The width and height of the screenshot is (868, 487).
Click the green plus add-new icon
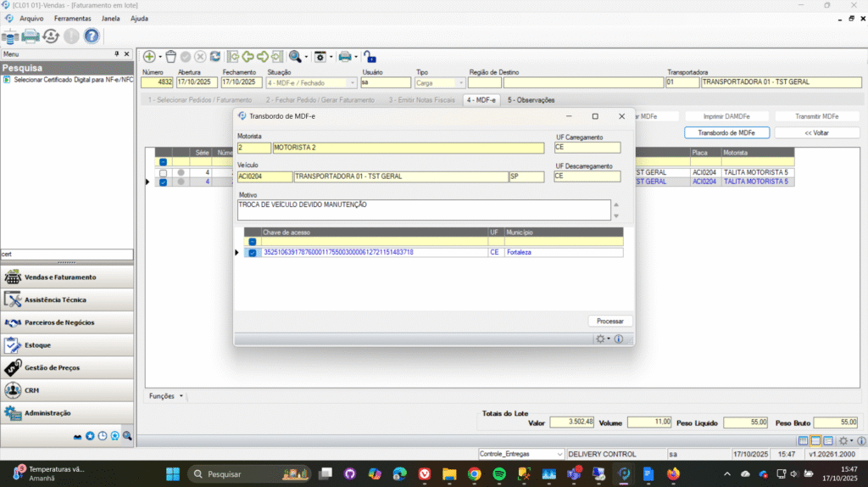click(x=149, y=57)
